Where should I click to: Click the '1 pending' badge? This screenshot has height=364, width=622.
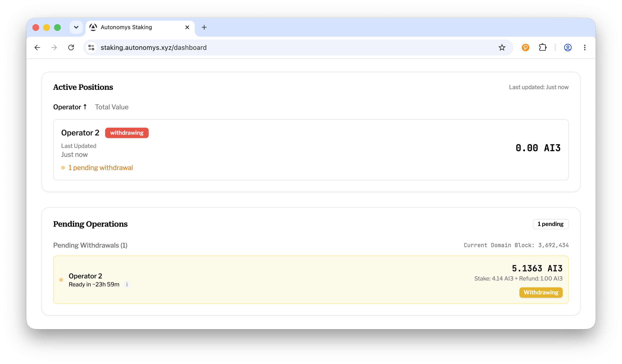pyautogui.click(x=551, y=224)
